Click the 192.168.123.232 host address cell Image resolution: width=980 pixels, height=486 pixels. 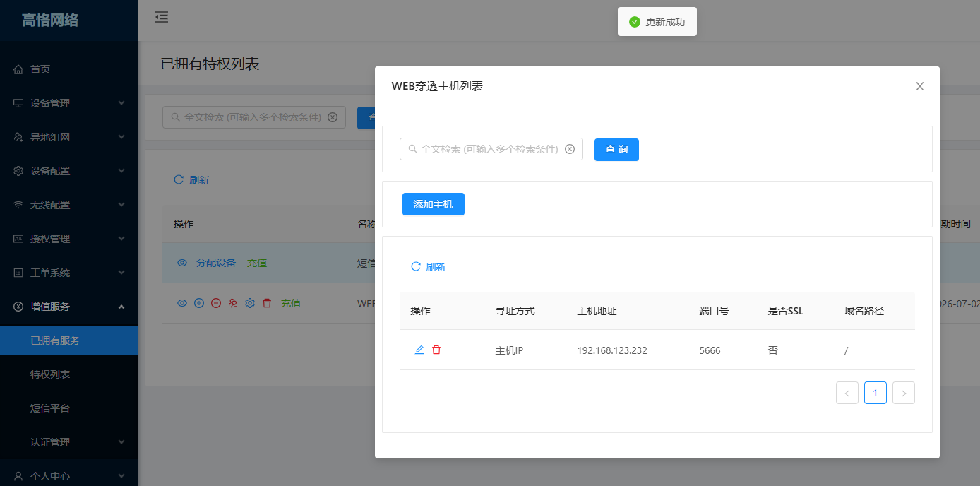[612, 350]
